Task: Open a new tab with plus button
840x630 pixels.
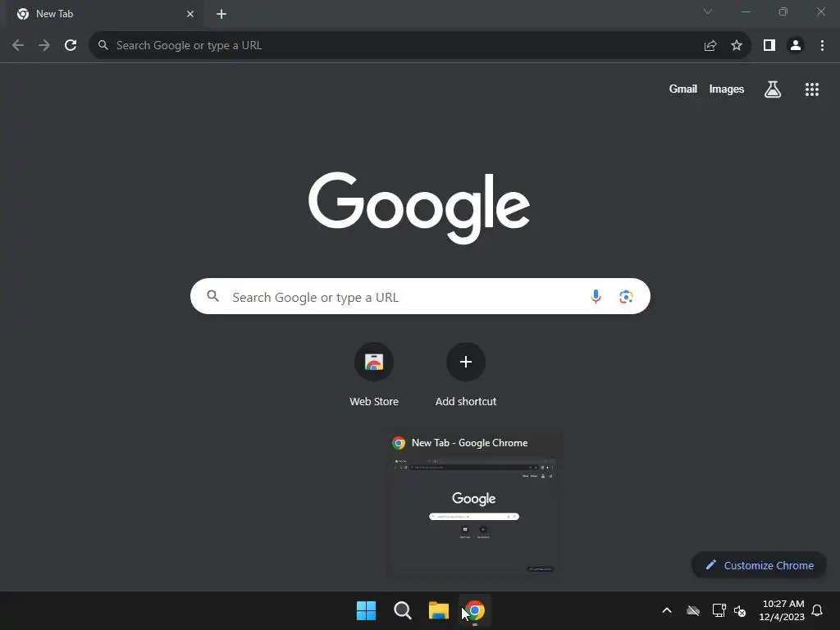Action: click(221, 14)
